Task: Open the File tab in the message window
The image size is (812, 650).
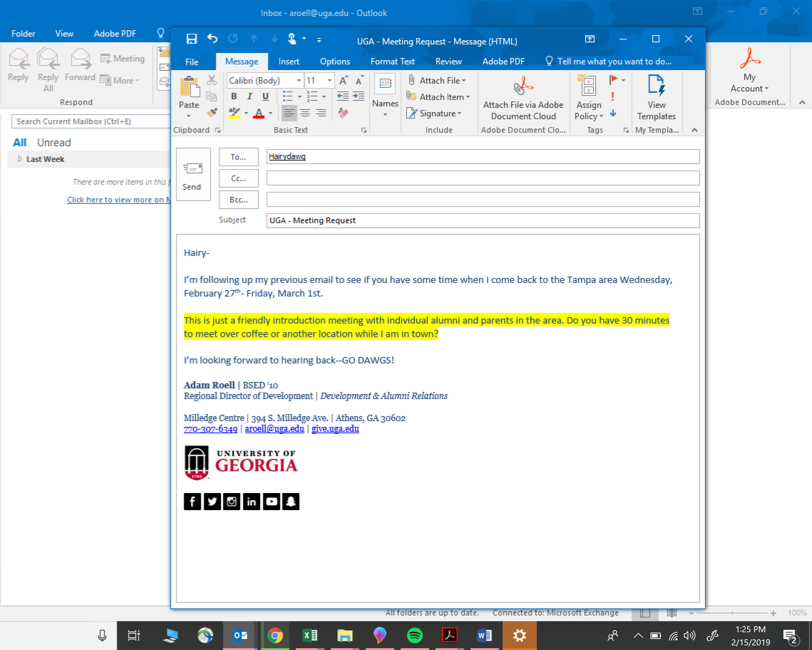Action: [192, 62]
